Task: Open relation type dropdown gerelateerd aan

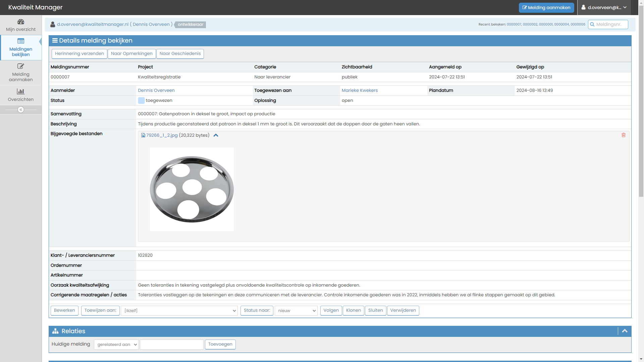Action: pyautogui.click(x=116, y=345)
